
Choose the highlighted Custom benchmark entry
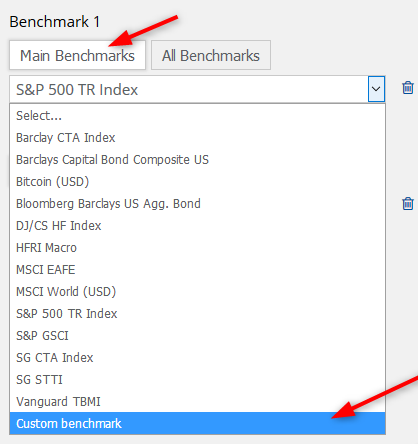[197, 423]
